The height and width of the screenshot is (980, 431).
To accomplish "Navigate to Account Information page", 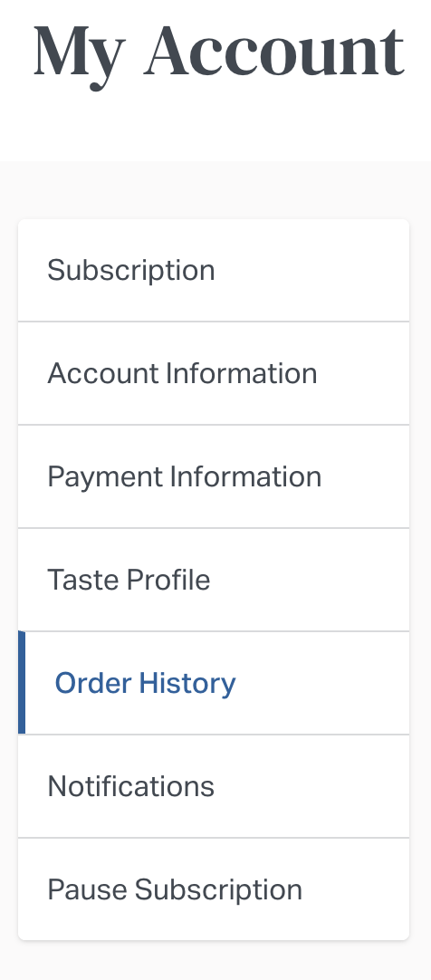I will (x=214, y=373).
